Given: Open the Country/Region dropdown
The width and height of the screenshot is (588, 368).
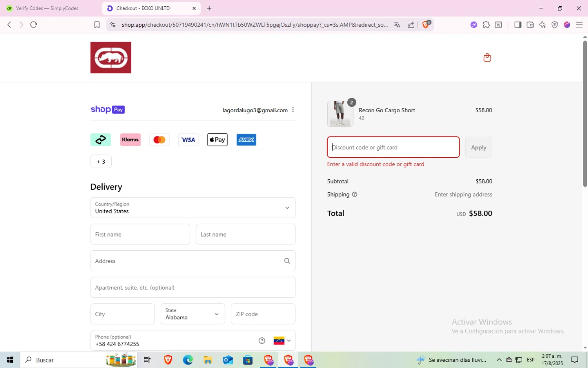Looking at the screenshot, I should coord(193,208).
